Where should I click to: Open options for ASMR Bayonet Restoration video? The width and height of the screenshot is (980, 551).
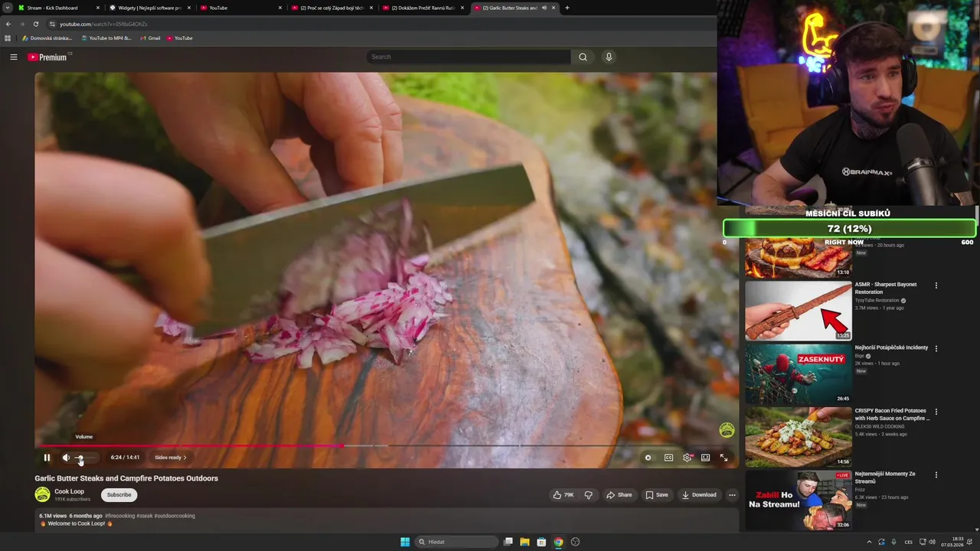(x=936, y=285)
